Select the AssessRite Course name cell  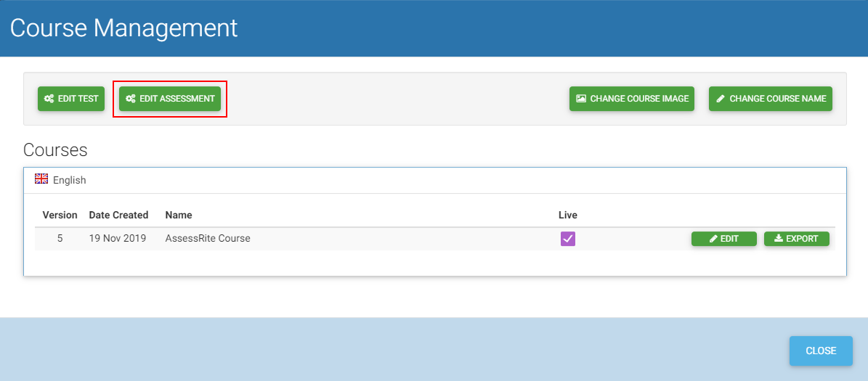208,238
